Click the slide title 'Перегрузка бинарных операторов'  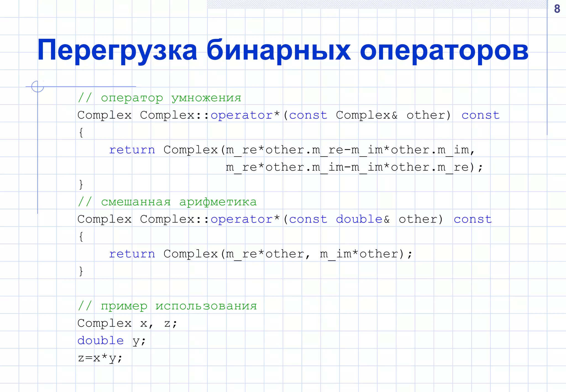[x=283, y=51]
